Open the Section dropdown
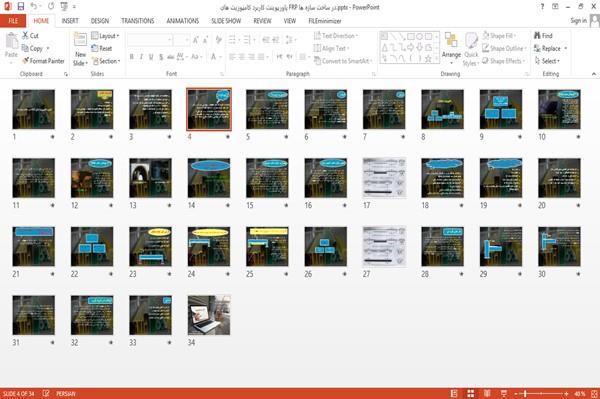 106,61
